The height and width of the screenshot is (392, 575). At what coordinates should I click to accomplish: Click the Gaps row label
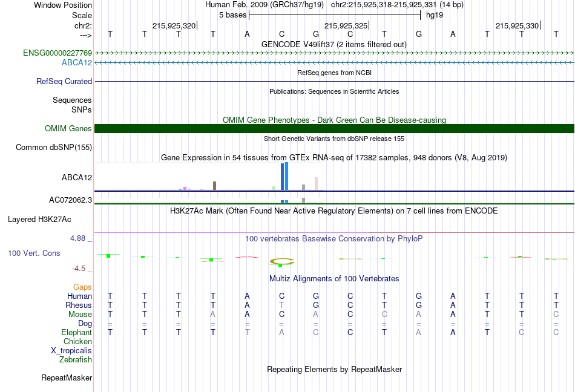(x=82, y=287)
